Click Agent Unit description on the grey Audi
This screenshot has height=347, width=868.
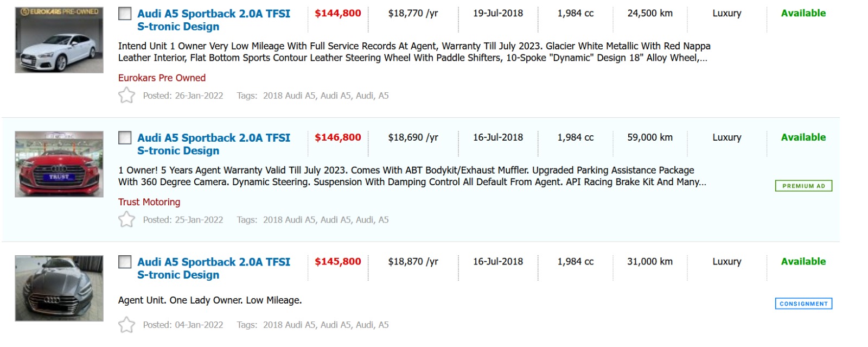(210, 300)
